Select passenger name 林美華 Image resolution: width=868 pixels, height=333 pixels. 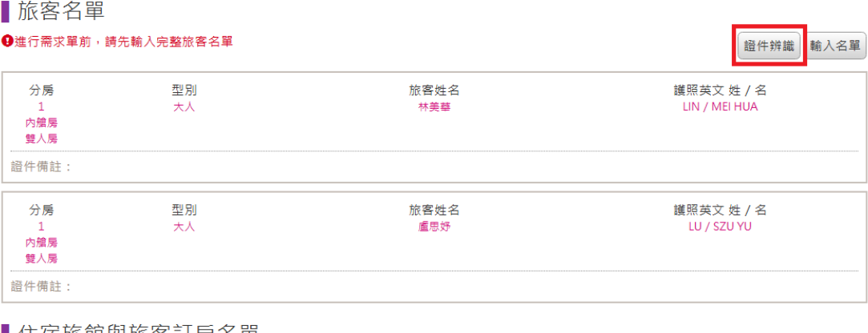pos(434,107)
